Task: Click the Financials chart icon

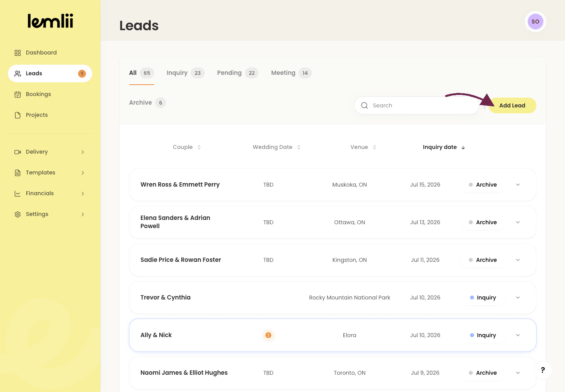Action: pos(18,193)
